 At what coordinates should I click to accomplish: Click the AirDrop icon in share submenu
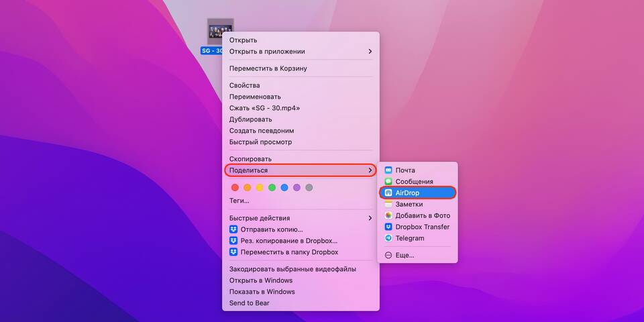pos(388,193)
